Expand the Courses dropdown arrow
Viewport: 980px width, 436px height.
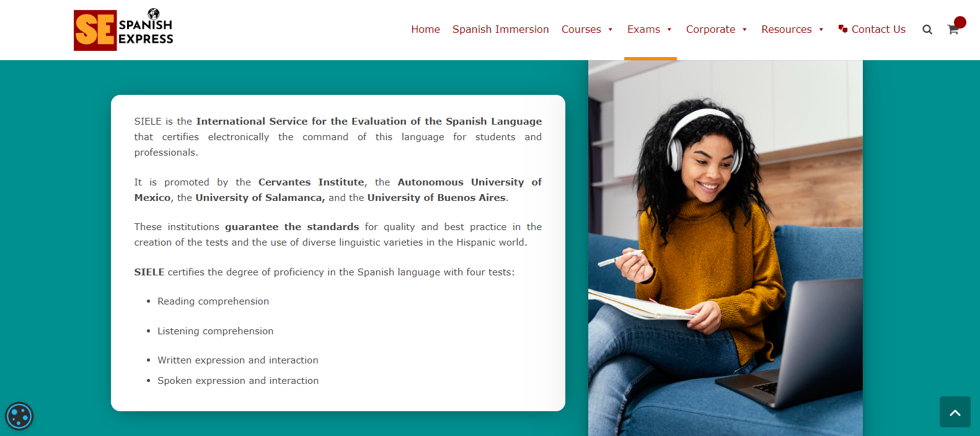tap(611, 30)
